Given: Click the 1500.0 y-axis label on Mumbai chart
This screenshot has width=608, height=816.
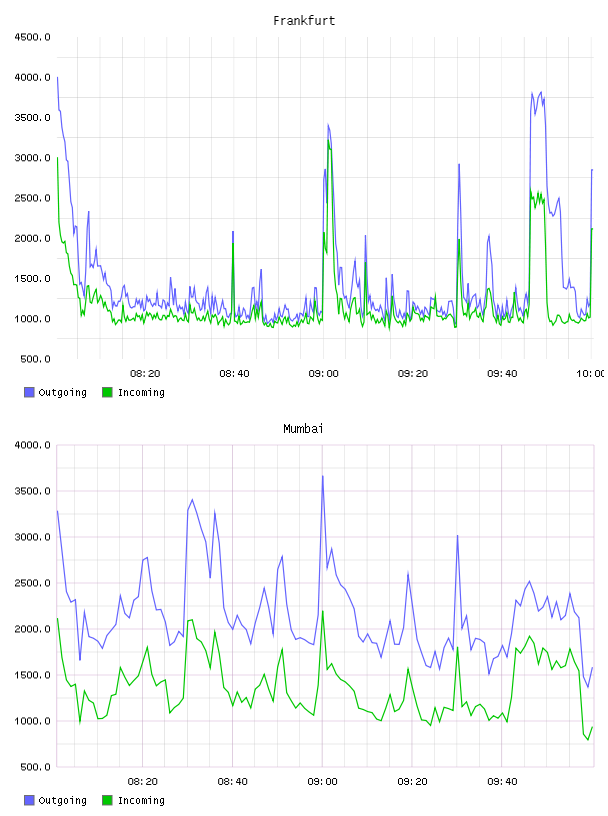Looking at the screenshot, I should pyautogui.click(x=33, y=675).
